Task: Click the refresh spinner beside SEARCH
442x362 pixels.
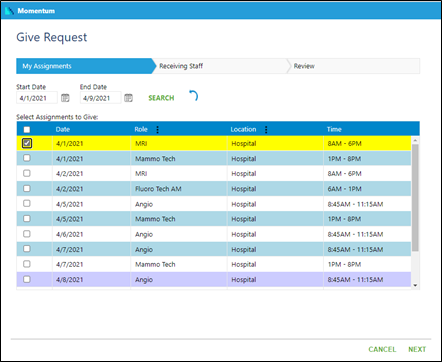Action: [194, 96]
